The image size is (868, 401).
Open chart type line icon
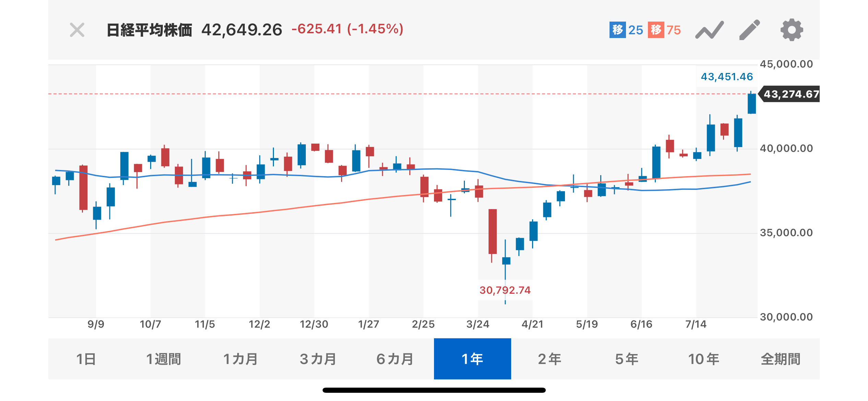[709, 30]
